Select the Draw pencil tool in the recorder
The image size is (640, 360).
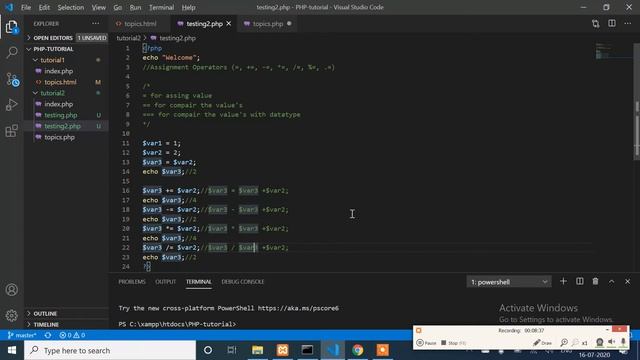pos(543,343)
